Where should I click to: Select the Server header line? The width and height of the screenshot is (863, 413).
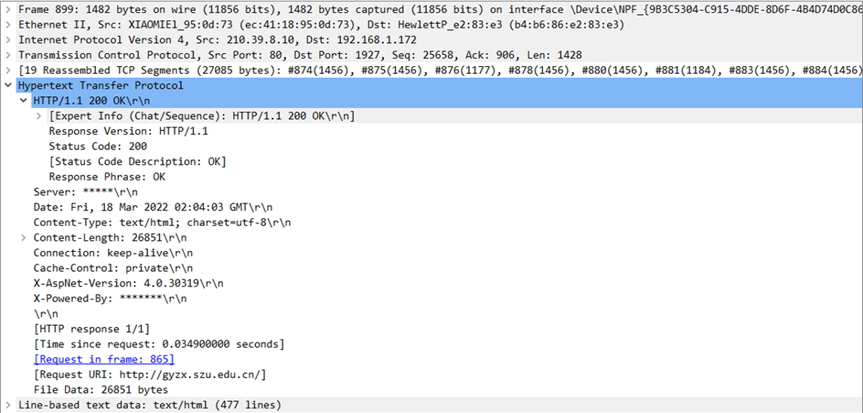tap(86, 192)
